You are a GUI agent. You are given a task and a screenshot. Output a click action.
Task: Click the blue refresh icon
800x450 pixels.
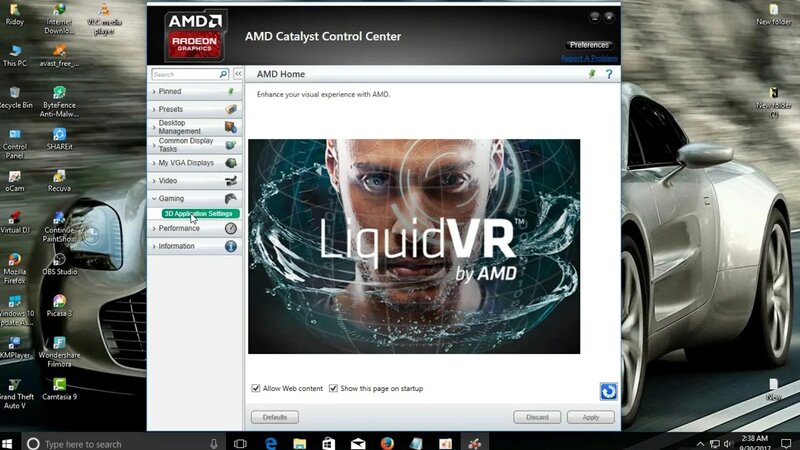tap(608, 391)
